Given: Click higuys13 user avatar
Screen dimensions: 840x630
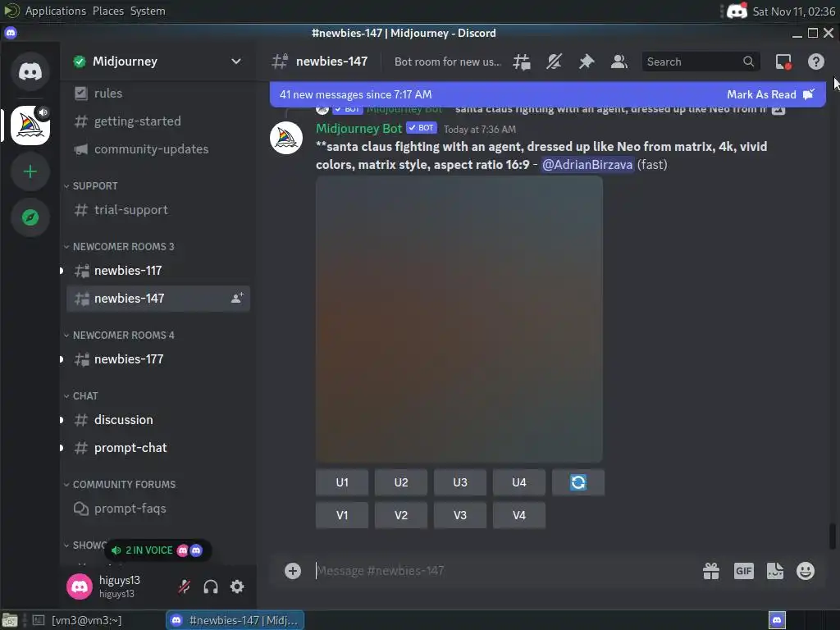Looking at the screenshot, I should tap(80, 586).
